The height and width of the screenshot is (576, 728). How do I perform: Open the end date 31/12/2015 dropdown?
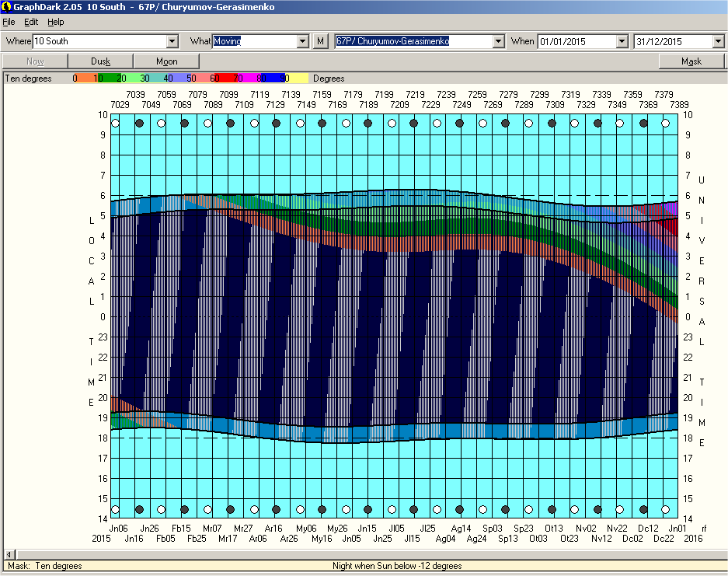coord(718,41)
